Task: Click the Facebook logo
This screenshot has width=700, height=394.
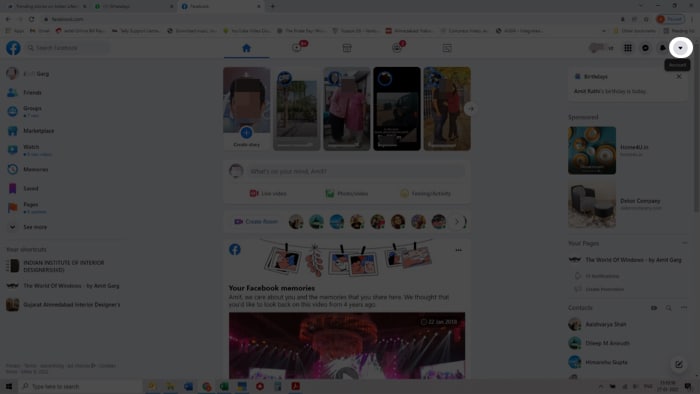Action: 13,48
